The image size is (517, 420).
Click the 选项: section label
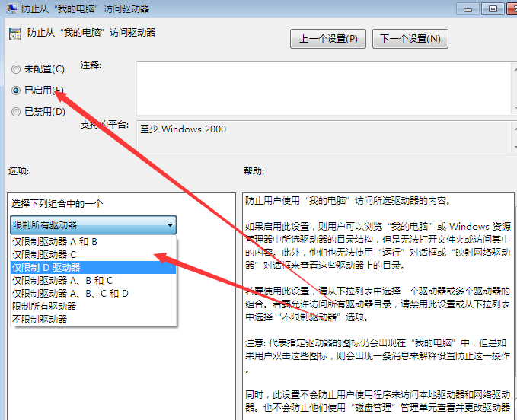point(18,171)
